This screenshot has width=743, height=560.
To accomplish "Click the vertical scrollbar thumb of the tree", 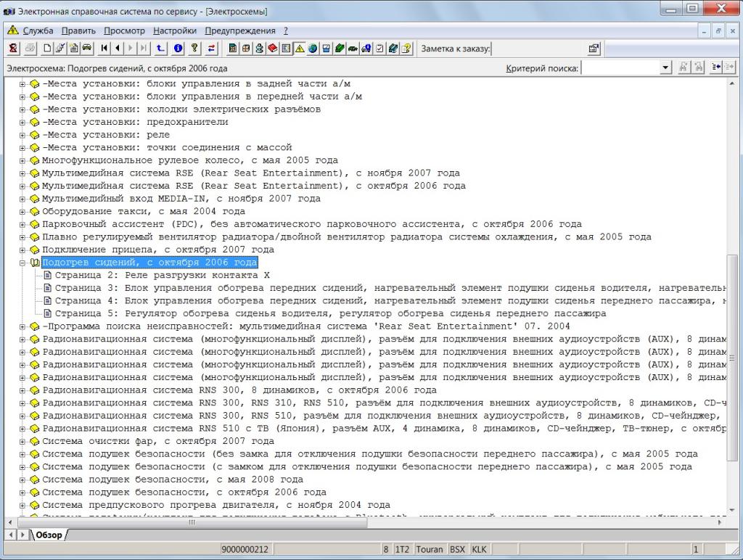I will pos(733,358).
